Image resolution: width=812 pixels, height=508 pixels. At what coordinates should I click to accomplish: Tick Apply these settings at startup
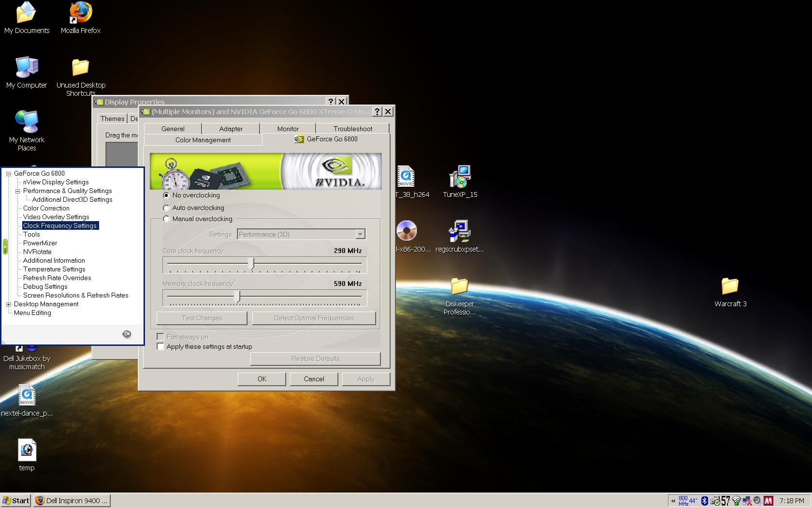click(160, 346)
